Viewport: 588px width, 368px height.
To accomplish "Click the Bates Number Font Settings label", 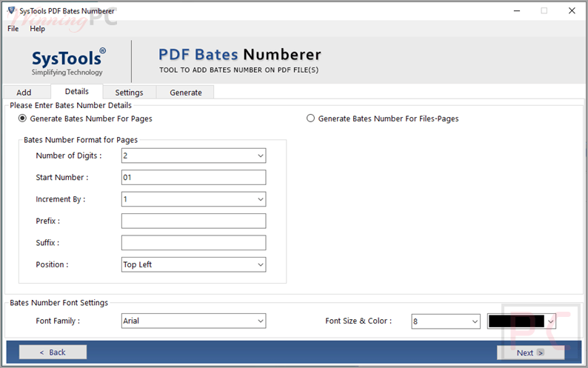I will coord(59,303).
